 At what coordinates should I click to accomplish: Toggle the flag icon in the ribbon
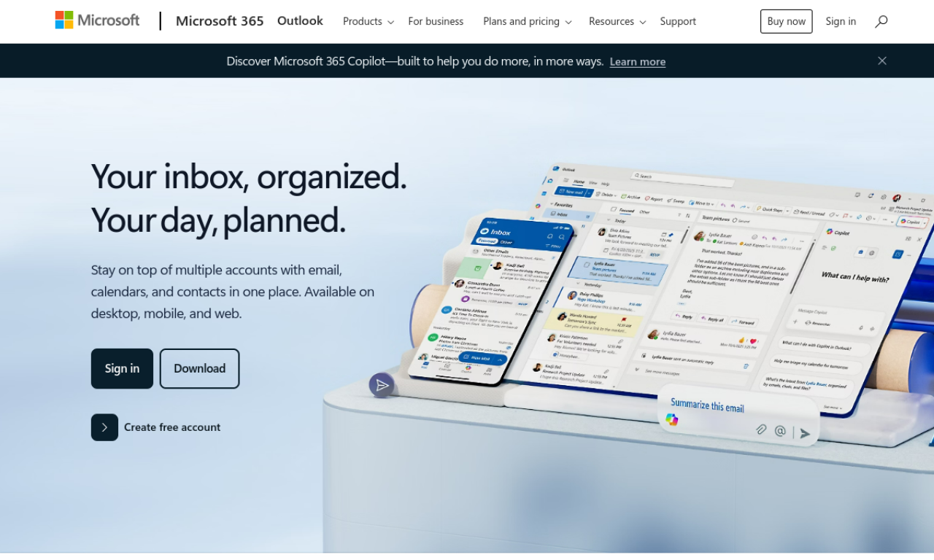point(845,215)
